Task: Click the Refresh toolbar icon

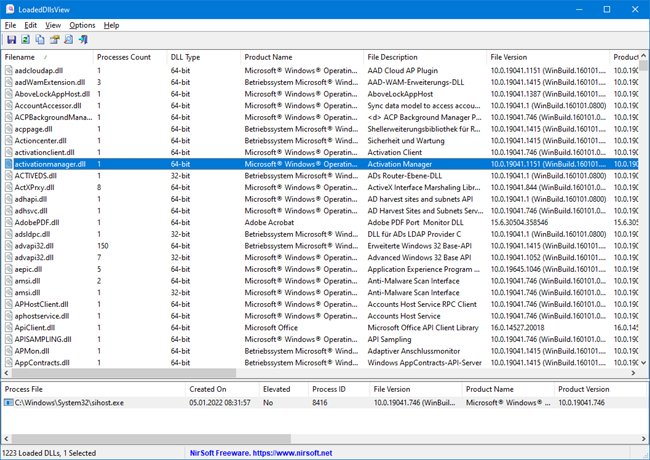Action: point(25,39)
